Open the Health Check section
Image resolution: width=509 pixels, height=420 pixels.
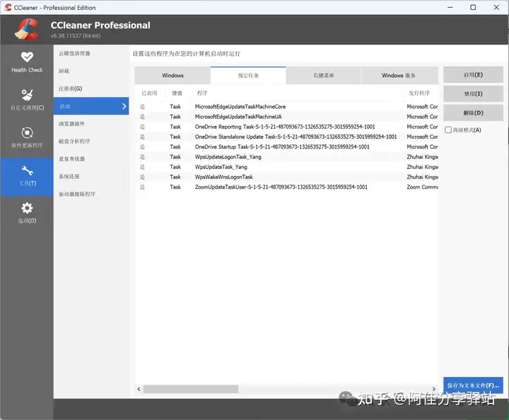tap(27, 62)
